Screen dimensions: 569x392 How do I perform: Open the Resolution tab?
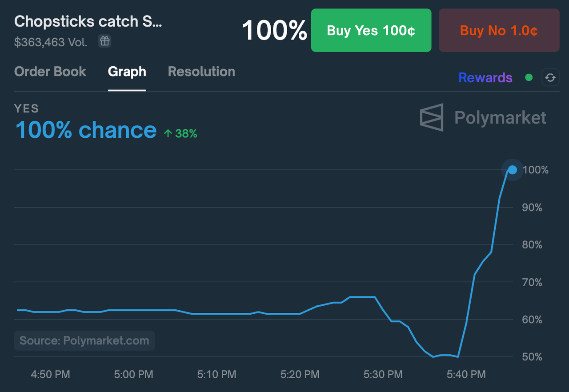201,72
